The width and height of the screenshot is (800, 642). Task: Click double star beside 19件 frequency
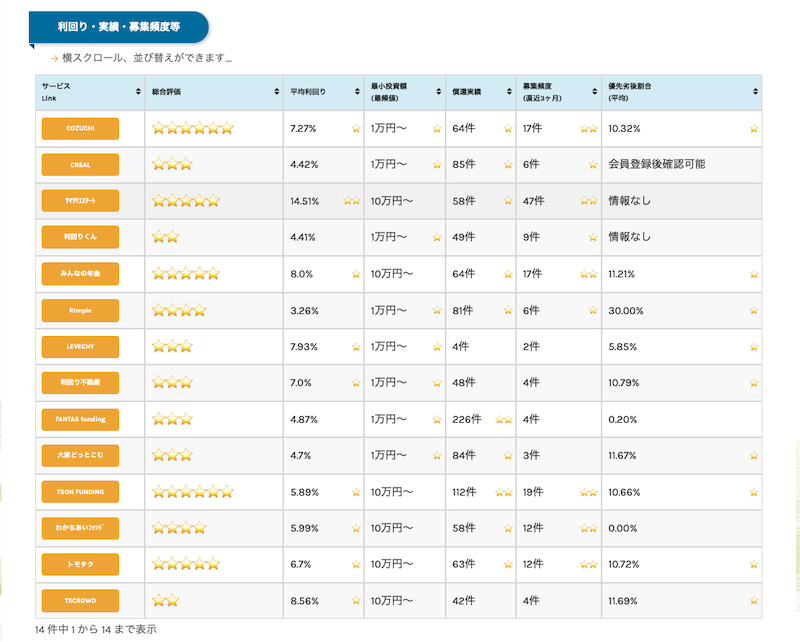coord(589,492)
